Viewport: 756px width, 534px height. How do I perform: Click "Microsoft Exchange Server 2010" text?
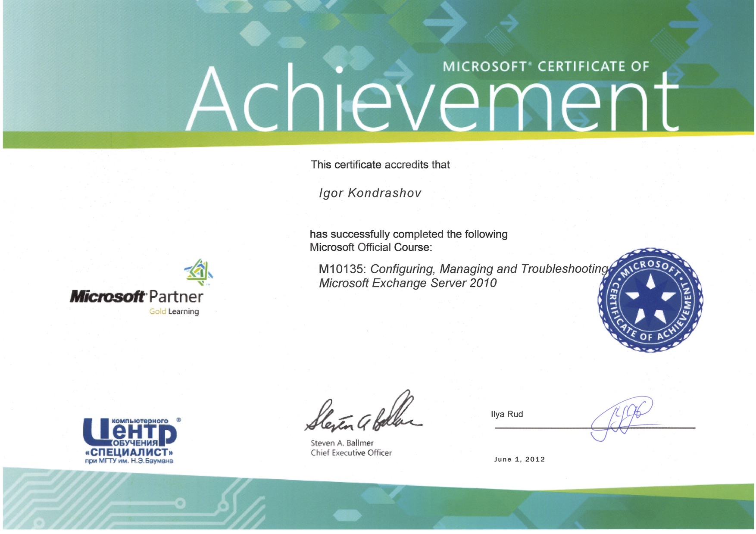point(408,283)
